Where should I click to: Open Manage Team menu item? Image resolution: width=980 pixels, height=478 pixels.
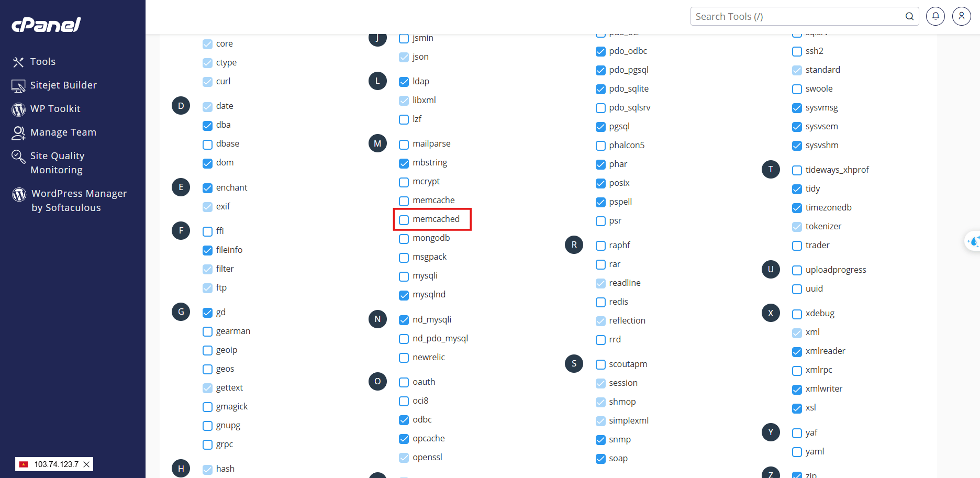[63, 132]
